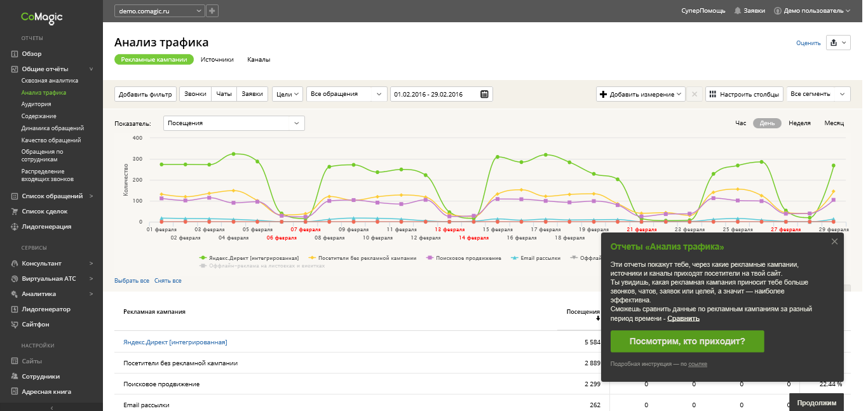Image resolution: width=868 pixels, height=411 pixels.
Task: Toggle Яндекс.Директ series in chart legend
Action: point(248,258)
